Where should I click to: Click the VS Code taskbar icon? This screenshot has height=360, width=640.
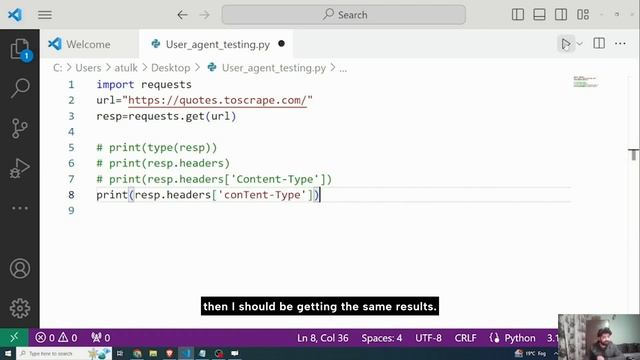(x=186, y=353)
